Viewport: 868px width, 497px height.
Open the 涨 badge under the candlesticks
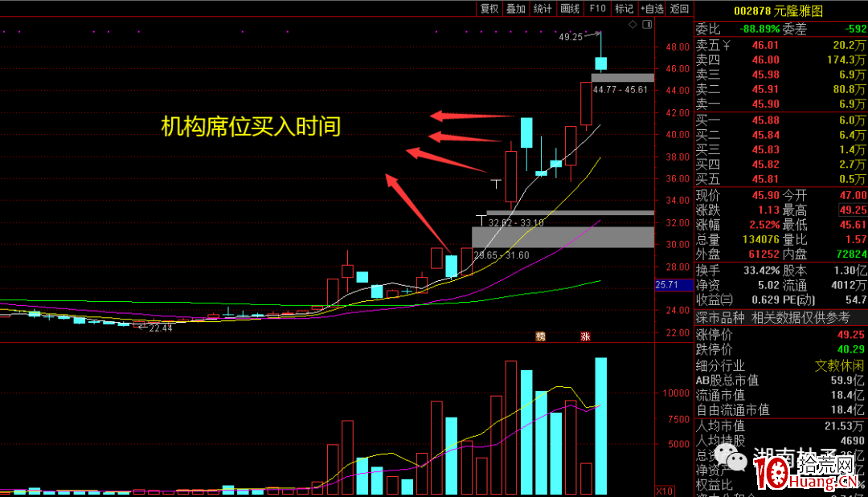[x=585, y=336]
